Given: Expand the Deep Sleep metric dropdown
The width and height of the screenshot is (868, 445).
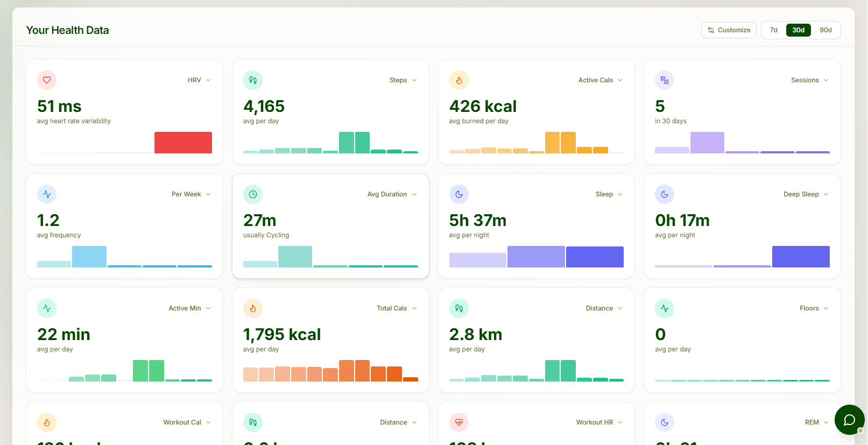Looking at the screenshot, I should pos(806,194).
